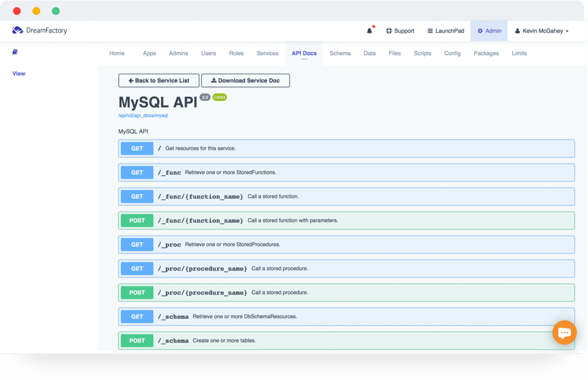Viewport: 588px width, 380px height.
Task: Open the /api/v2/api_docs/mysql link
Action: click(143, 116)
